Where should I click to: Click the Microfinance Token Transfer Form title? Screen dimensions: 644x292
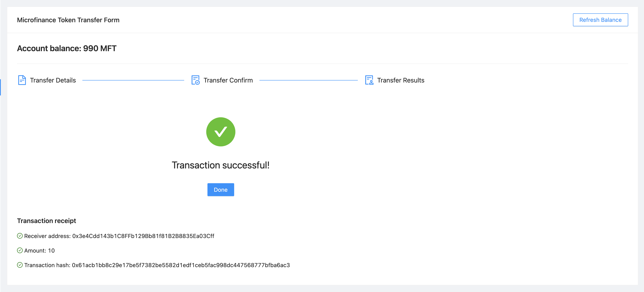coord(68,20)
